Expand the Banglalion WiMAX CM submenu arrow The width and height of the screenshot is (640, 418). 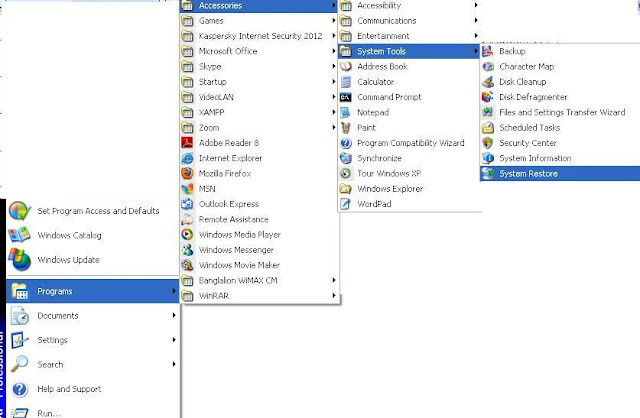pos(334,280)
